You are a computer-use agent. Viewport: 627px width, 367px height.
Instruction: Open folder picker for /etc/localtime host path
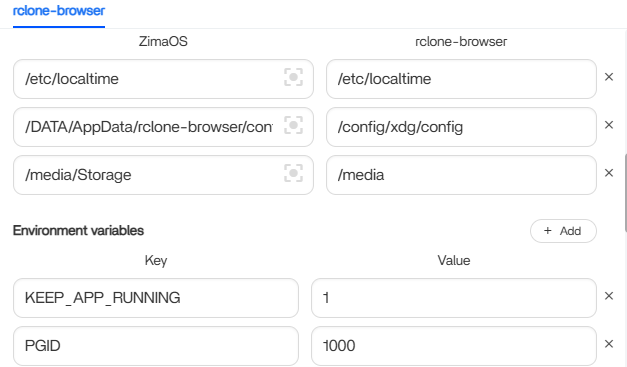click(x=293, y=77)
